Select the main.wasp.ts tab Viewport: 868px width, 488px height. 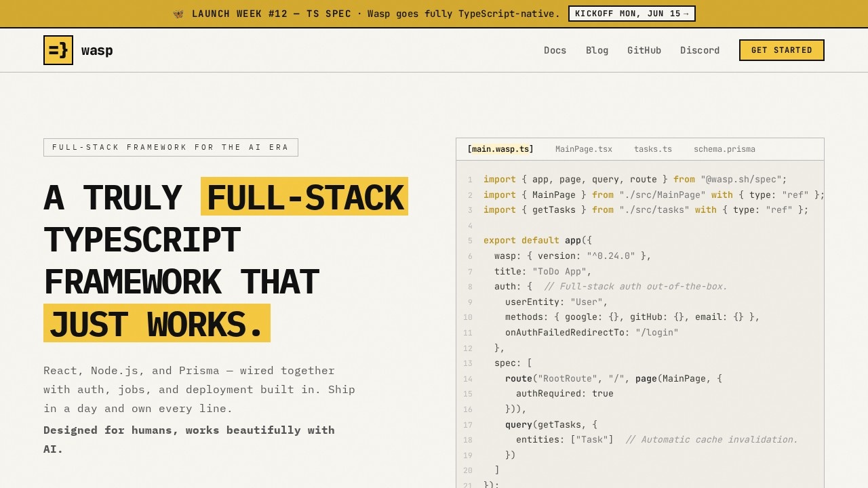(x=500, y=149)
